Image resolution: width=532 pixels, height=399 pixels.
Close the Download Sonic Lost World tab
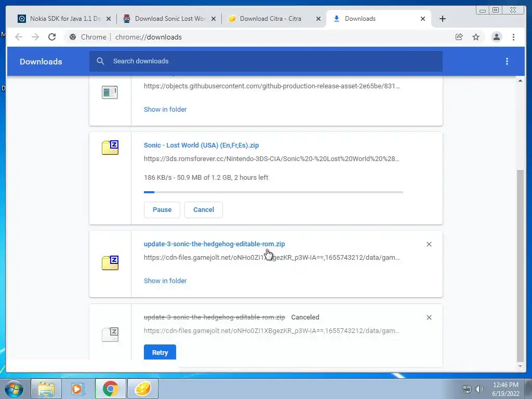coord(214,19)
